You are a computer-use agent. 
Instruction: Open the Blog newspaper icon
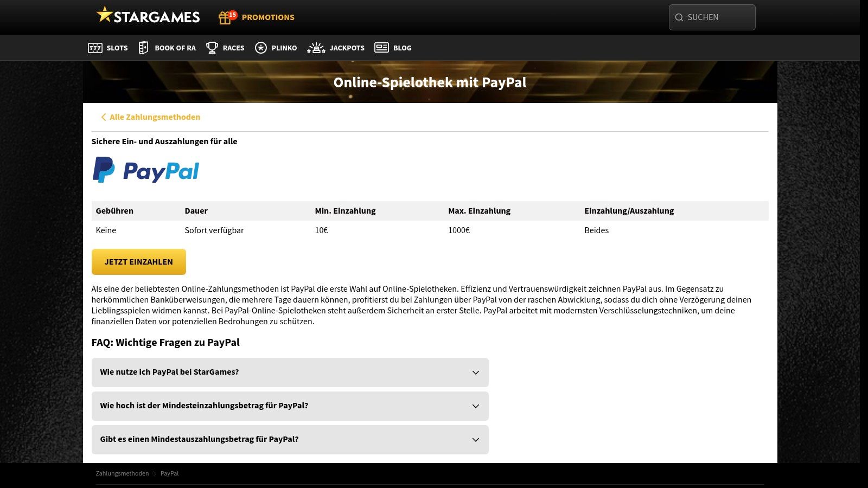click(381, 48)
